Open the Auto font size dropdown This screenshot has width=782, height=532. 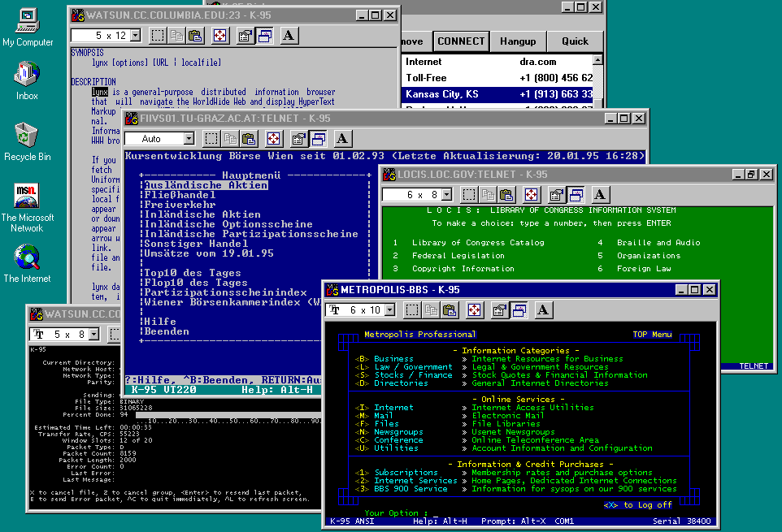[x=188, y=139]
